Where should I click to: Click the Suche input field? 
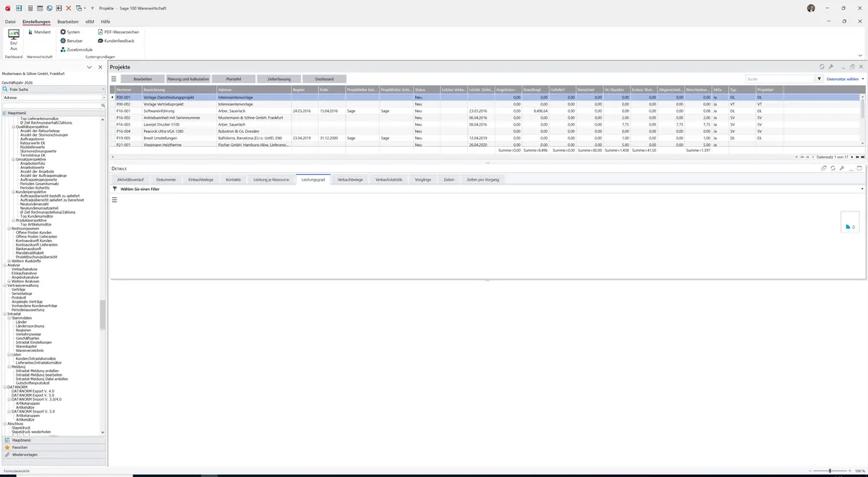[779, 79]
